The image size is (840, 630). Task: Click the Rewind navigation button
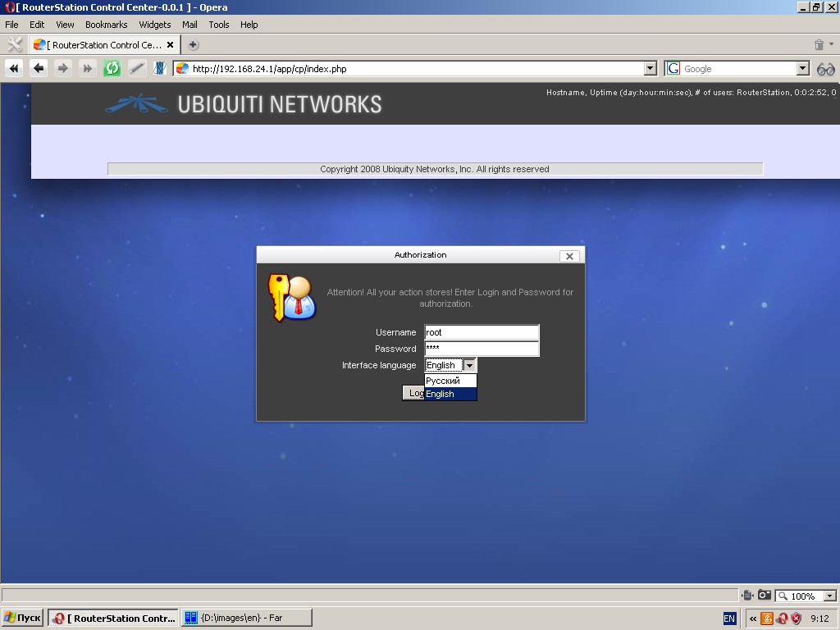(14, 69)
